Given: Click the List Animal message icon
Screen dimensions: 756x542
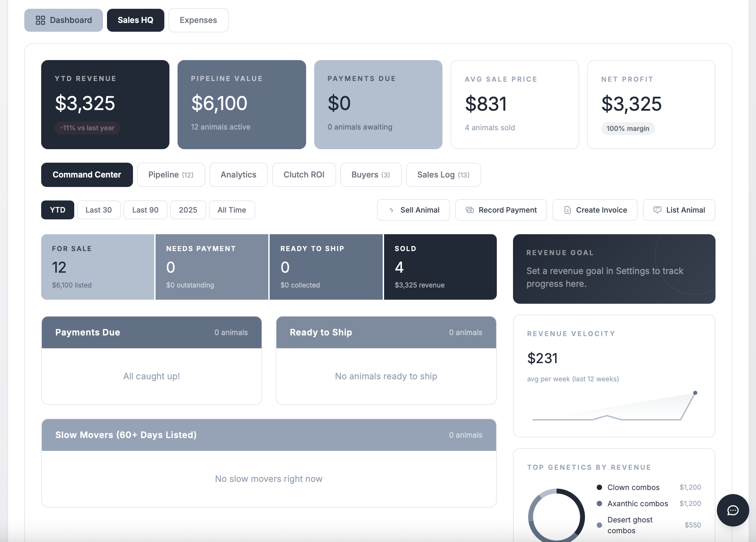Looking at the screenshot, I should point(657,210).
